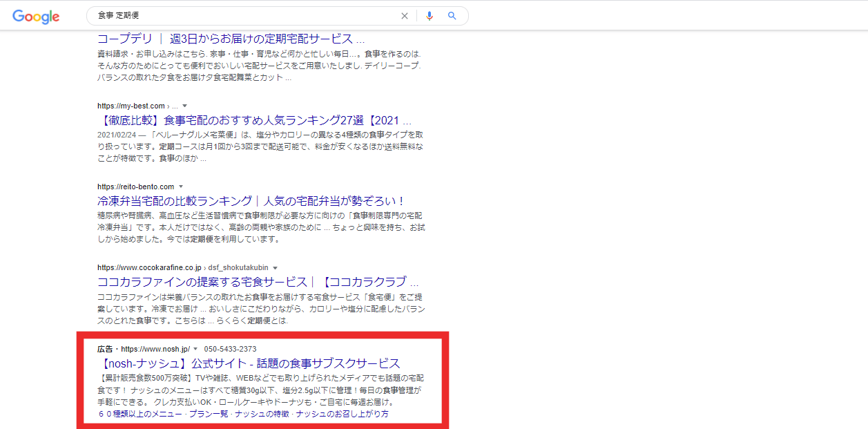Click the https://my-best.com URL text
Viewport: 868px width, 429px height.
131,106
